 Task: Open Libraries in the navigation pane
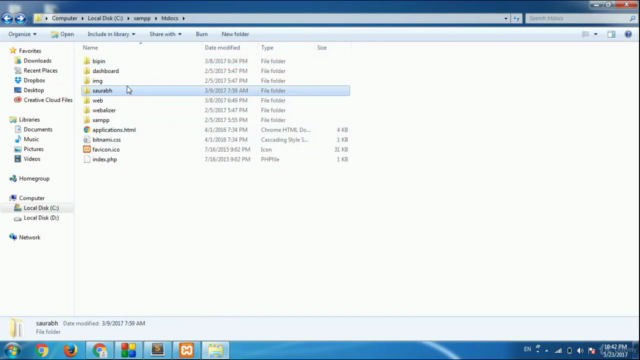[29, 120]
